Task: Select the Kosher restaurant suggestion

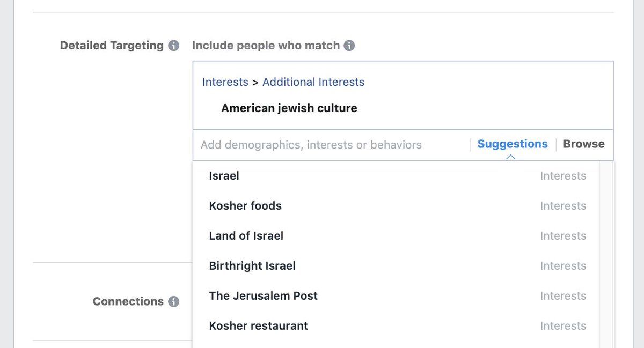Action: (397, 326)
